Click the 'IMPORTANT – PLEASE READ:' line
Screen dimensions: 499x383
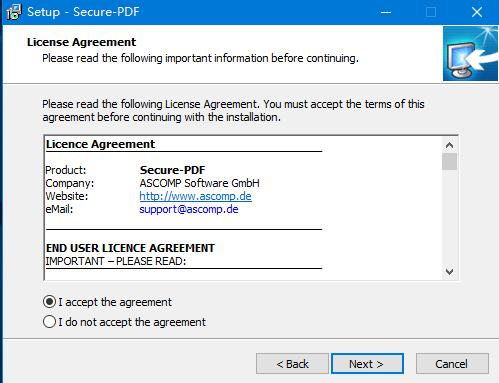[x=116, y=261]
